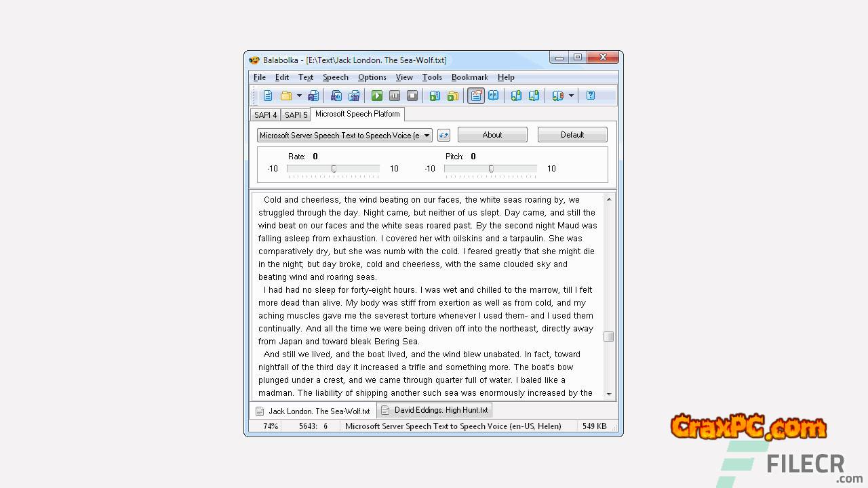Click the About button
Screen dimensions: 868x488
[x=492, y=135]
